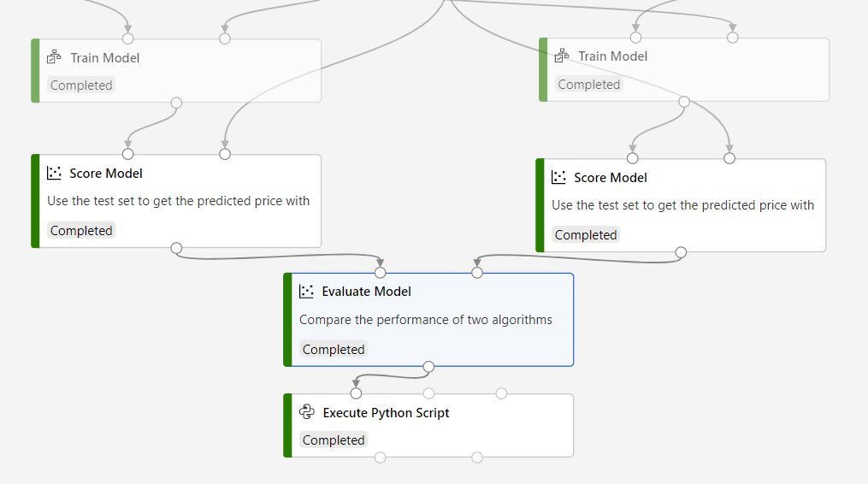Click Evaluate Model's right input port
The width and height of the screenshot is (868, 484).
[477, 273]
